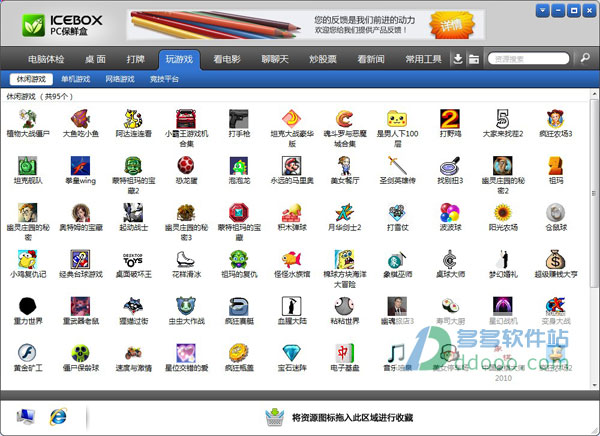Click the vertical scrollbar down arrow
This screenshot has height=436, width=600.
coord(595,385)
